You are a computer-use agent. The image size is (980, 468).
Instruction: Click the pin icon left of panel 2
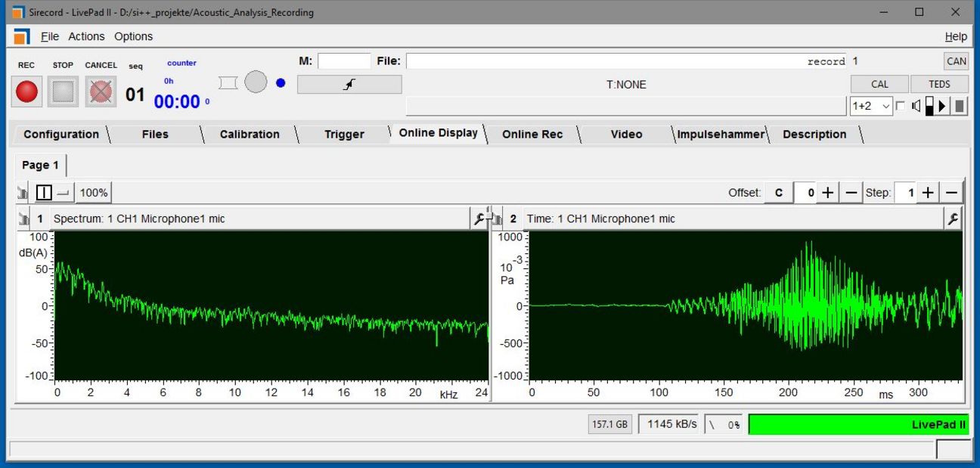click(x=498, y=219)
